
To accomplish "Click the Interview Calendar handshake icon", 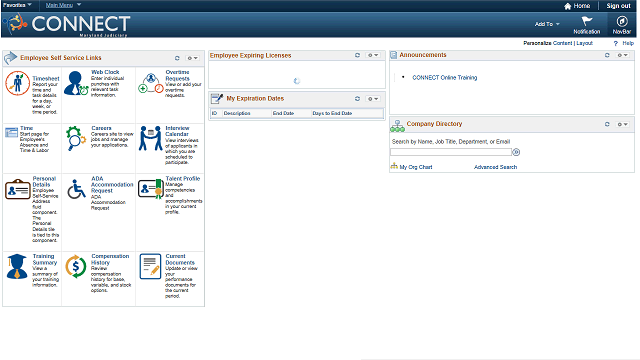I will pos(151,138).
